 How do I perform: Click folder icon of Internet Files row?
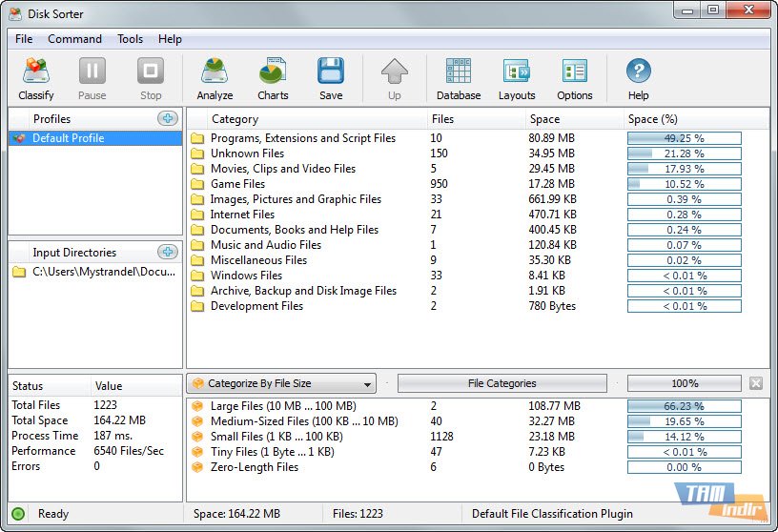click(x=197, y=215)
